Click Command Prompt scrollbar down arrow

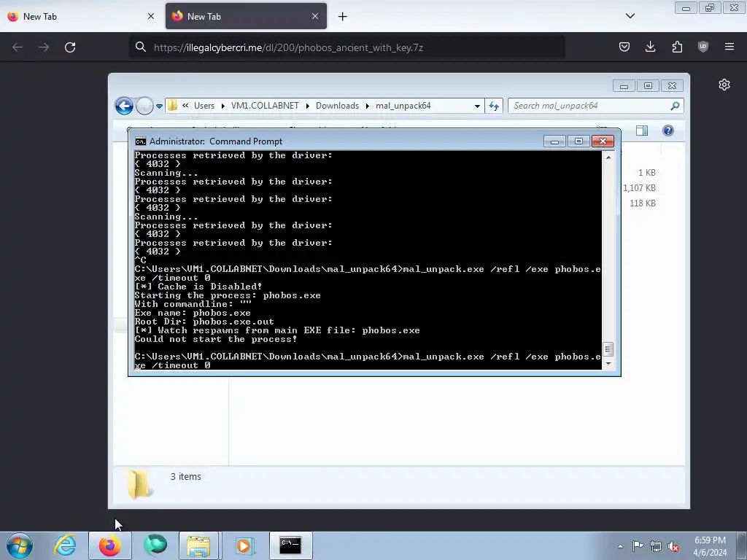pyautogui.click(x=608, y=364)
